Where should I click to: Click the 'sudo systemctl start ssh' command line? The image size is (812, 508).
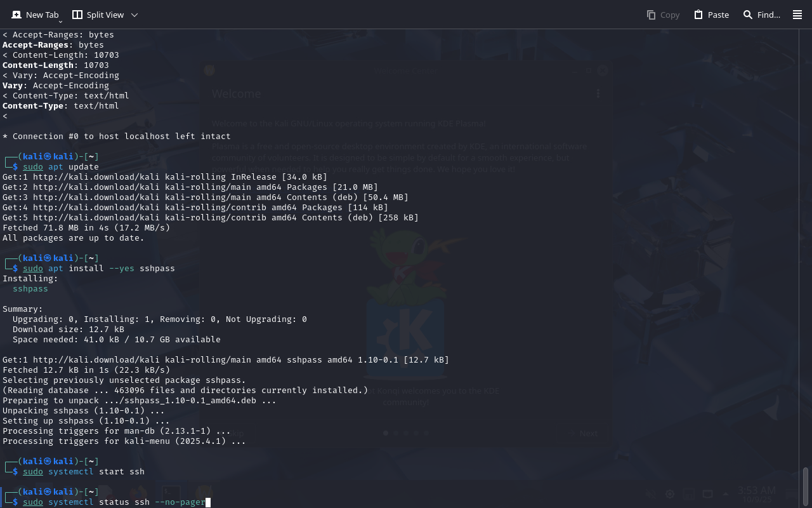[x=84, y=472]
